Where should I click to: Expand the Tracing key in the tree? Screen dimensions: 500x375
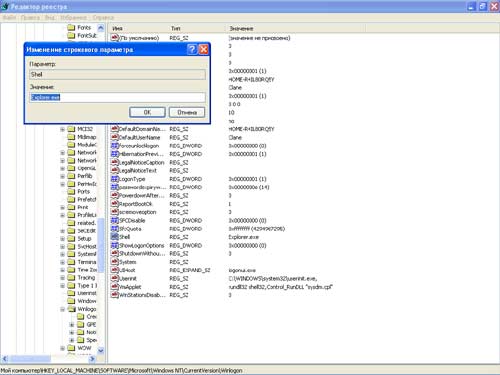(62, 278)
